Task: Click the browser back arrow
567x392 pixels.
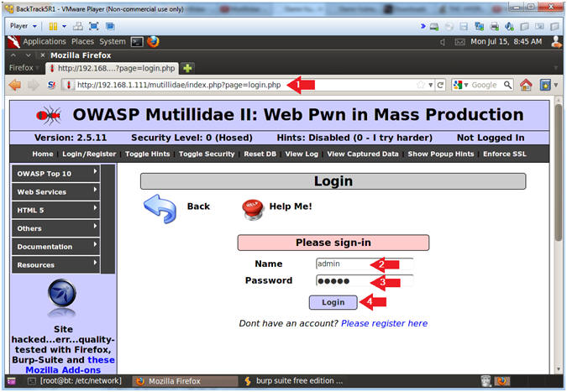Action: pos(15,85)
